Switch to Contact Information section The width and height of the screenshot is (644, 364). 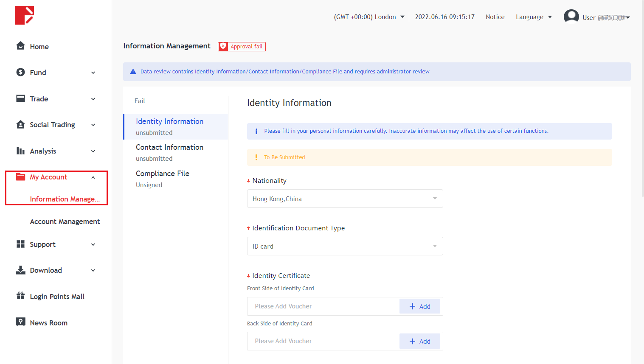point(169,148)
